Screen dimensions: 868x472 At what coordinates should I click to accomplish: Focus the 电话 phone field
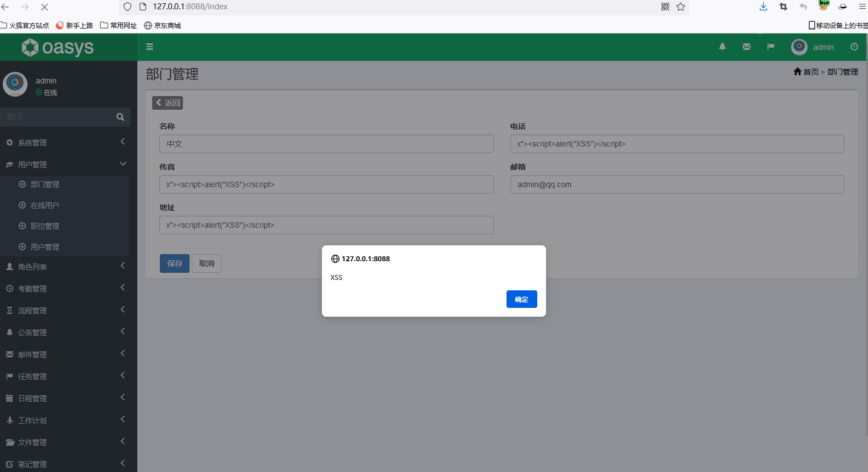[x=677, y=144]
